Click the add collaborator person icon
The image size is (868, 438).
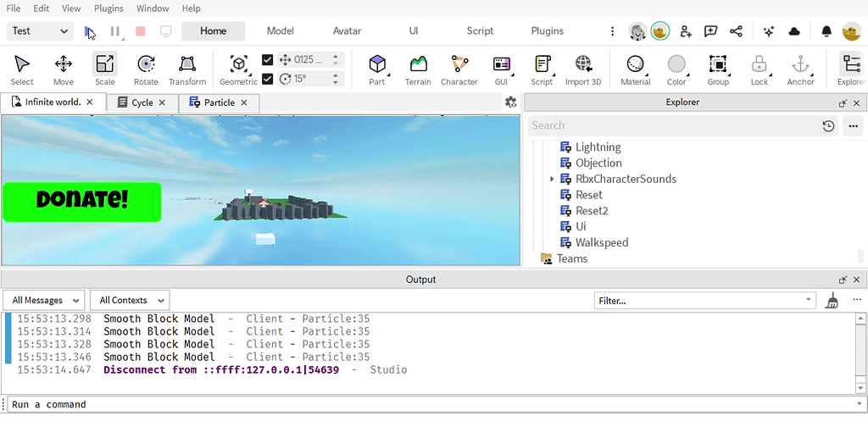point(686,31)
